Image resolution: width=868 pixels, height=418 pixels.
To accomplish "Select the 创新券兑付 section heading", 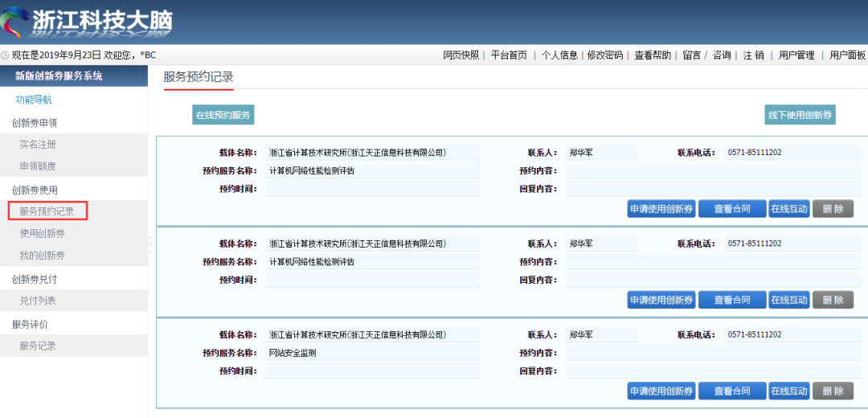I will click(35, 280).
